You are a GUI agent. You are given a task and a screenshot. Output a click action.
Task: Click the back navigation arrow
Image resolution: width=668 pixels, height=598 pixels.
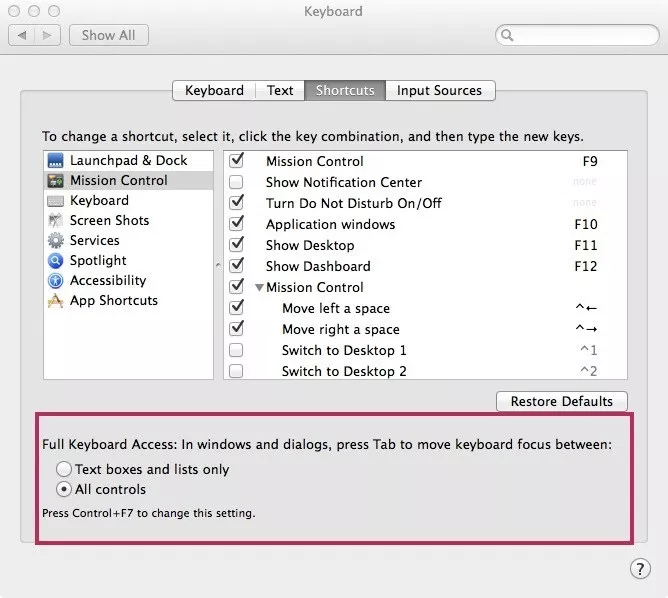point(22,35)
